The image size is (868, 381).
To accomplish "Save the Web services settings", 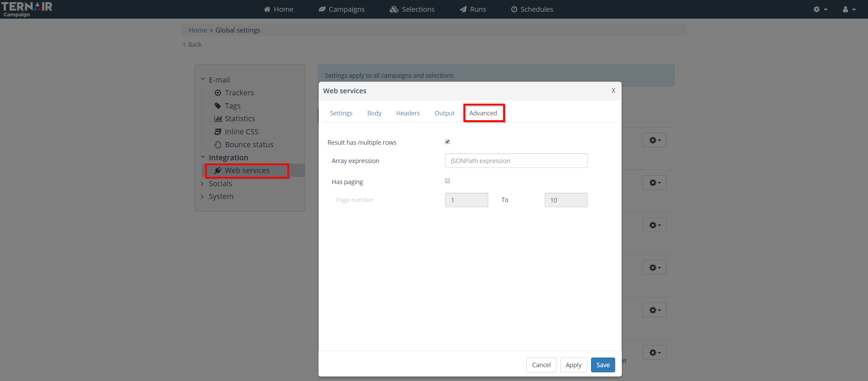I will click(x=603, y=365).
